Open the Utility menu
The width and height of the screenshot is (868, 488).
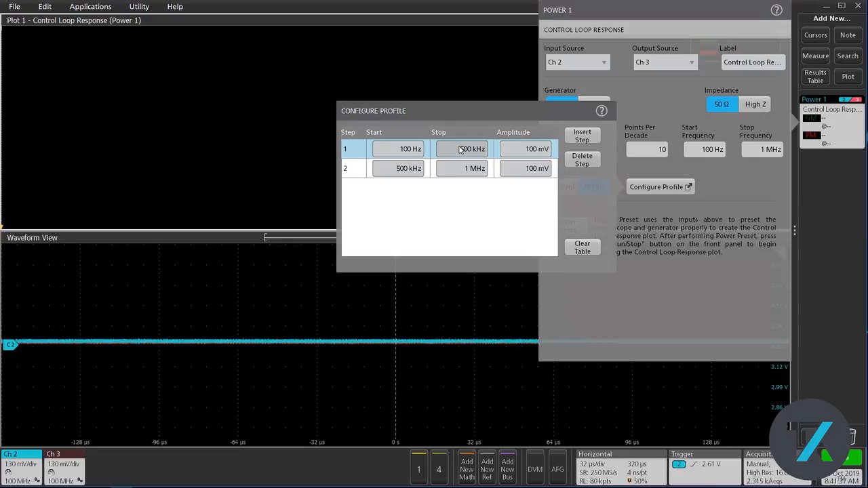coord(138,6)
